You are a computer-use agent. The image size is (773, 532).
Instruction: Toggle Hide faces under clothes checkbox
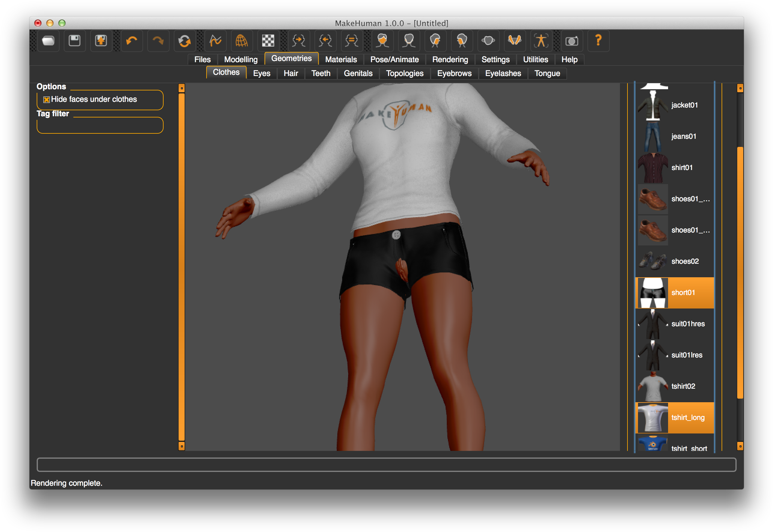47,100
